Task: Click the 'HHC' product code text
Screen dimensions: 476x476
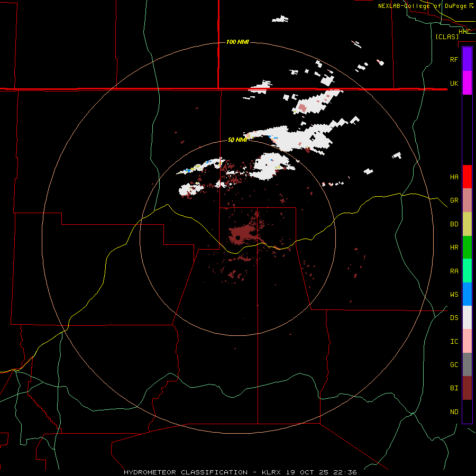Action: [x=464, y=32]
